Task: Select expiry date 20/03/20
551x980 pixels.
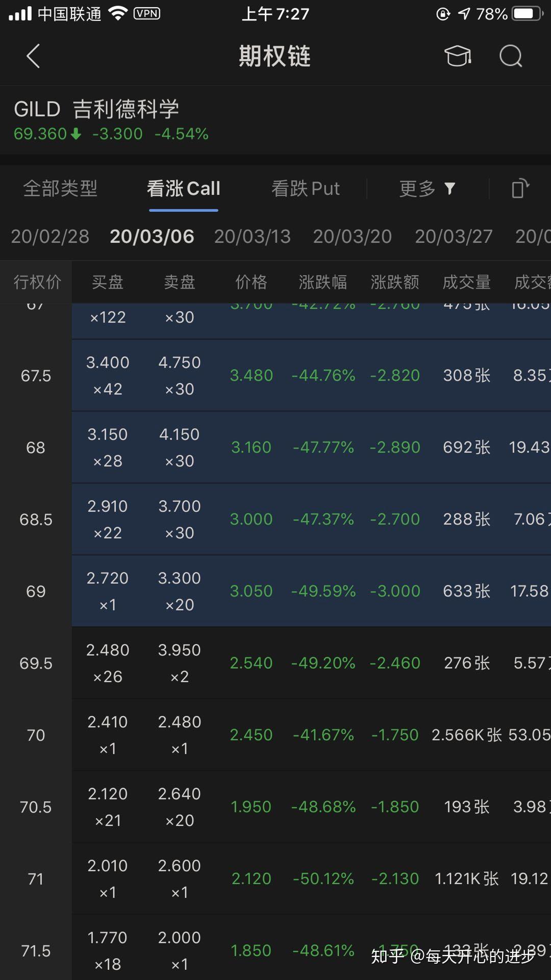Action: tap(352, 236)
